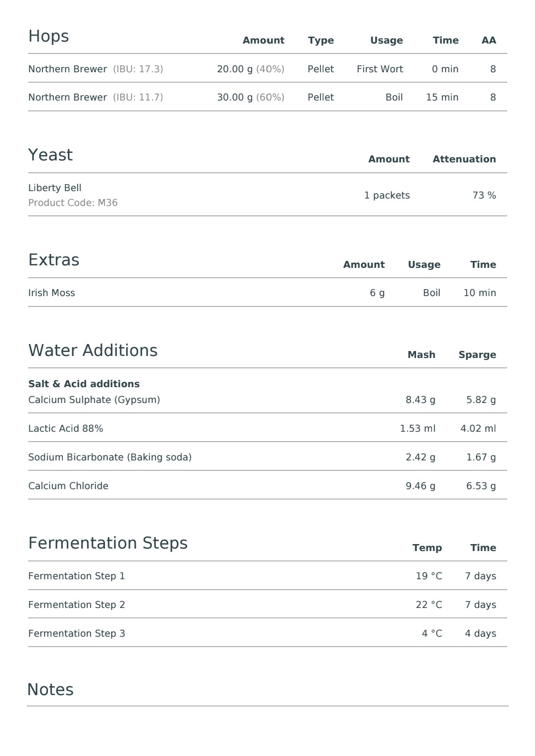Click the Attenuation column header
Screen dimensions: 535x756
coord(464,159)
